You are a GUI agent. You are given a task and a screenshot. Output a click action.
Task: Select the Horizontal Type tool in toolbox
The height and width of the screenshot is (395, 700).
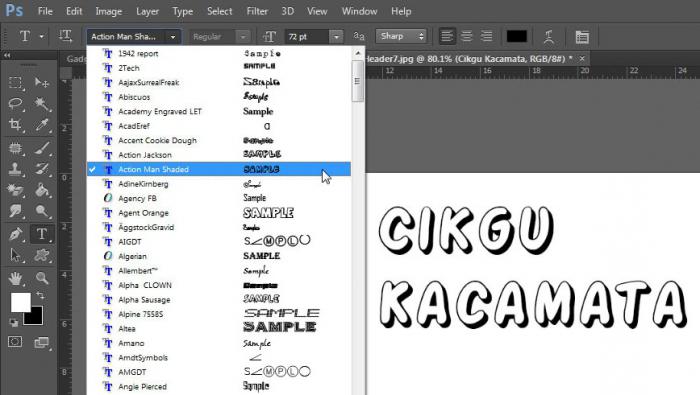(x=42, y=234)
